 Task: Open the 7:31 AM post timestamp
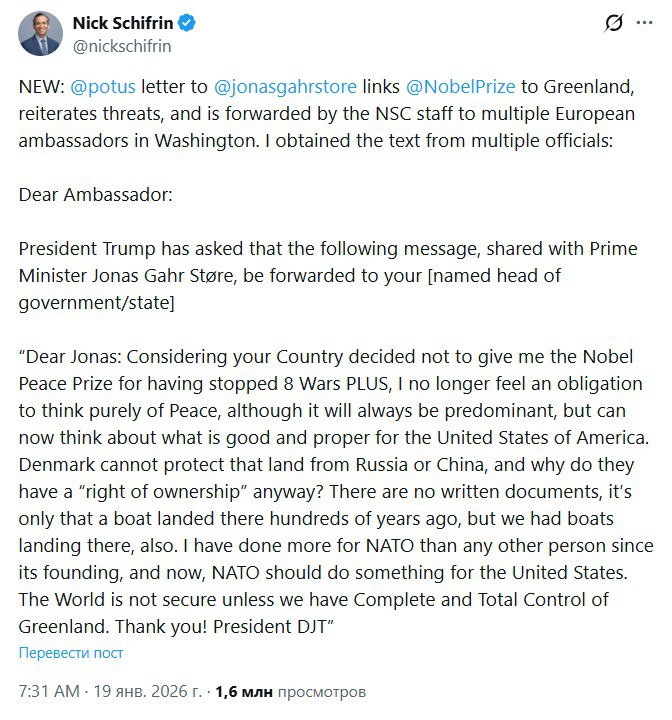50,691
